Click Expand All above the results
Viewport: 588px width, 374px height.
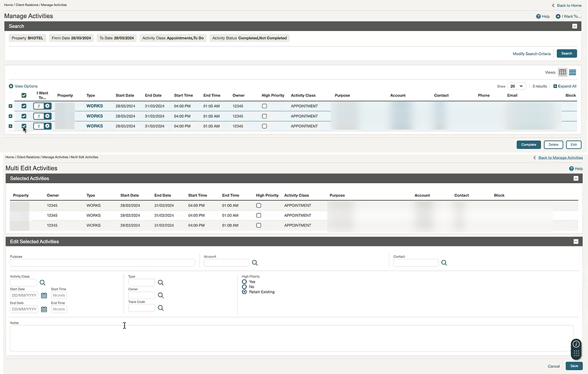[565, 86]
